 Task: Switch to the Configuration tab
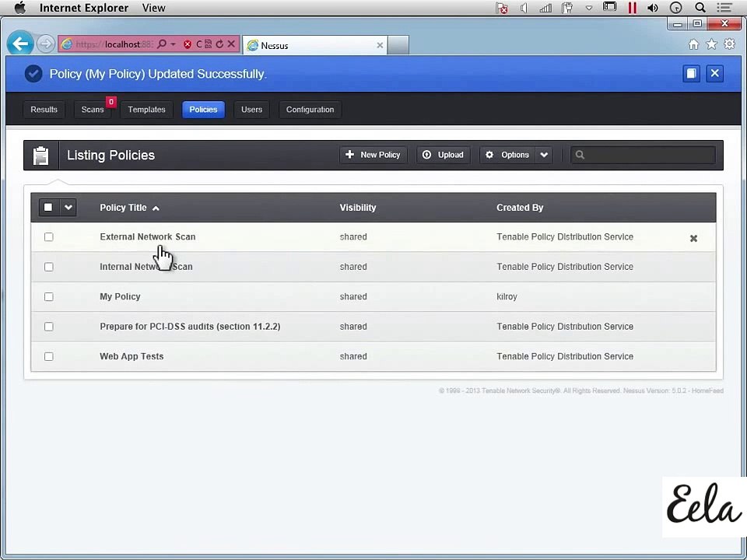click(310, 110)
